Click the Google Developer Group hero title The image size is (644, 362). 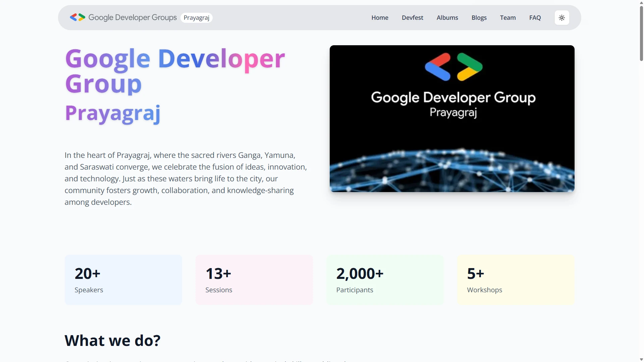[x=175, y=71]
